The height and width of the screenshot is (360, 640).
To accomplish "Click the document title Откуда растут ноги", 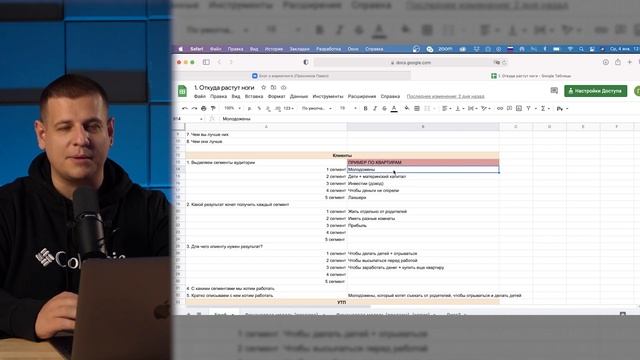I will [224, 87].
